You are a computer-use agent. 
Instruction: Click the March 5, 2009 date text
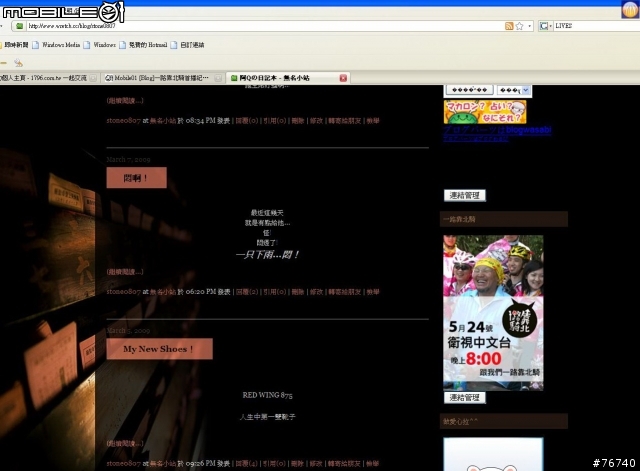pyautogui.click(x=128, y=331)
